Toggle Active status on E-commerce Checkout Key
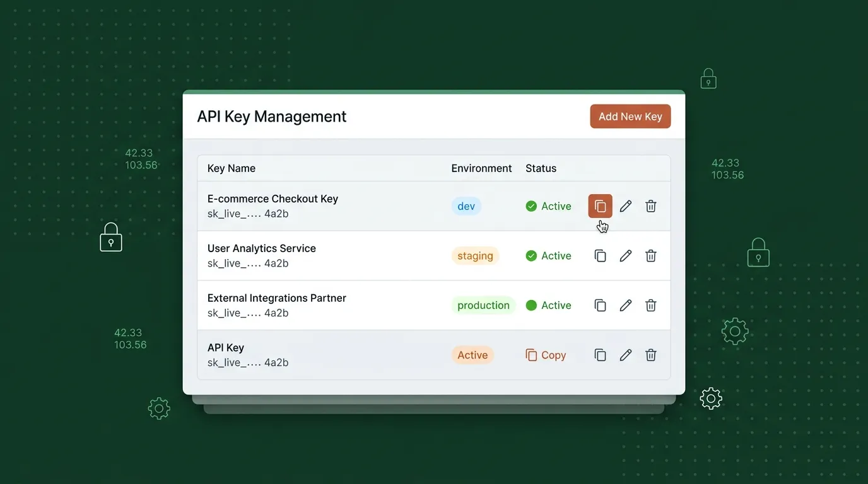The width and height of the screenshot is (868, 484). 548,205
